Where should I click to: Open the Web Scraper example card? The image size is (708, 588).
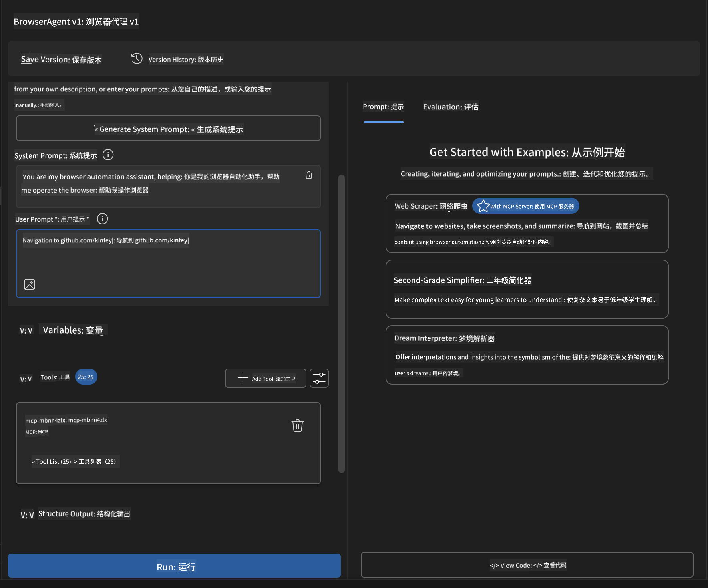tap(527, 224)
